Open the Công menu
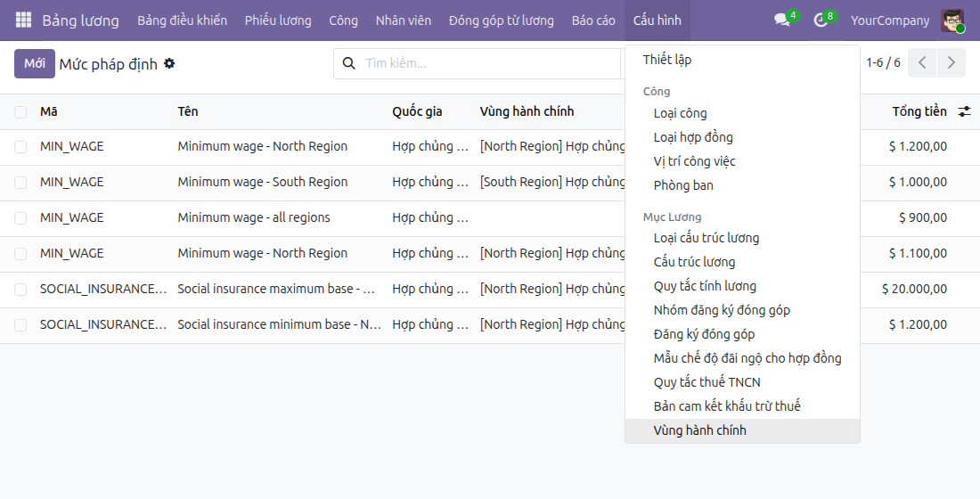 [x=344, y=20]
